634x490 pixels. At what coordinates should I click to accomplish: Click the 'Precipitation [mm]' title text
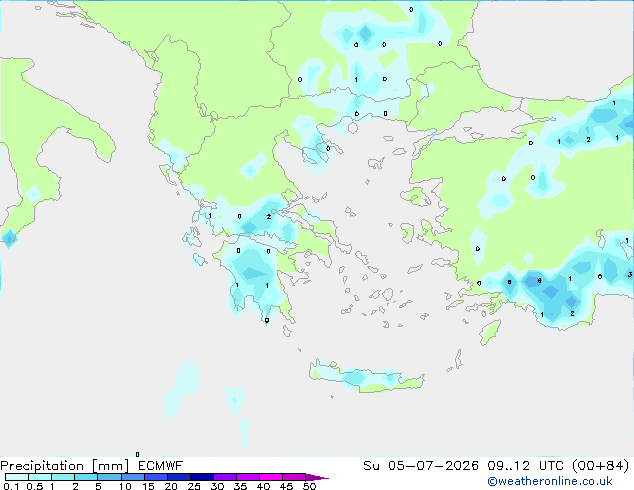click(65, 466)
